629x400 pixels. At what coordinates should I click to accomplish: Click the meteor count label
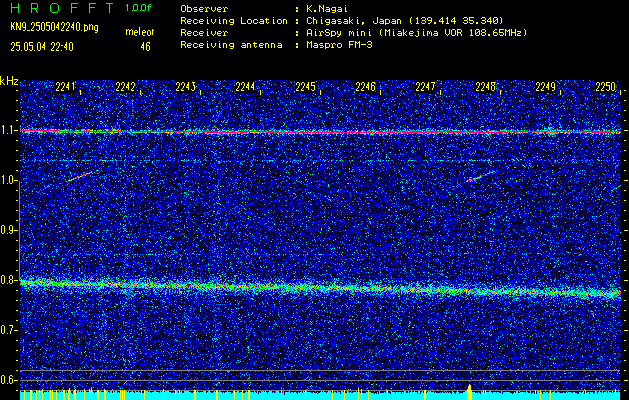pyautogui.click(x=140, y=32)
